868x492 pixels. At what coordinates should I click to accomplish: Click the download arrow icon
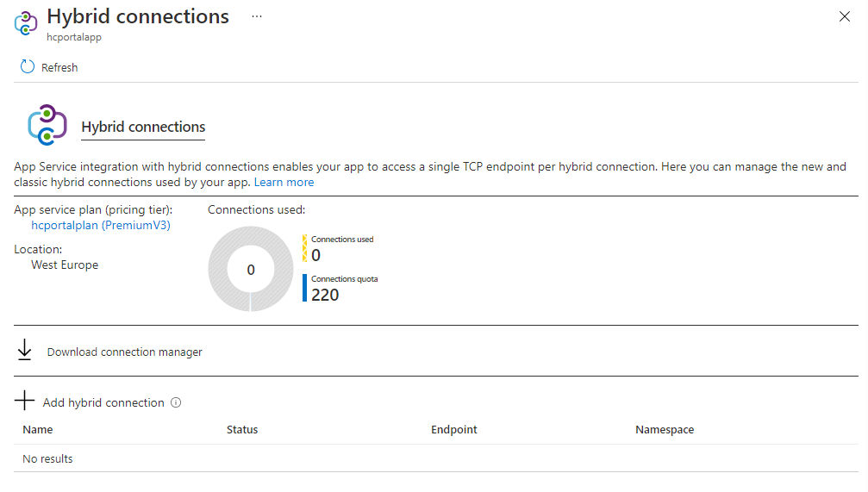(x=25, y=350)
